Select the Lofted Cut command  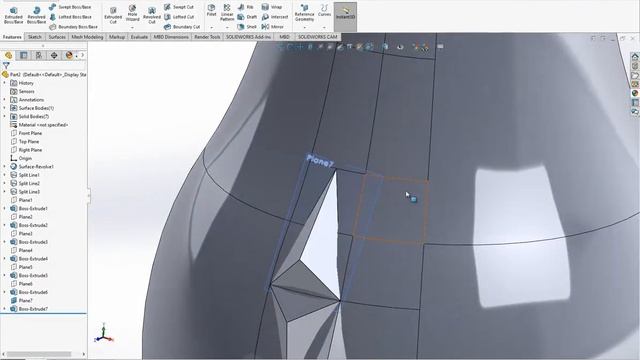(x=179, y=17)
